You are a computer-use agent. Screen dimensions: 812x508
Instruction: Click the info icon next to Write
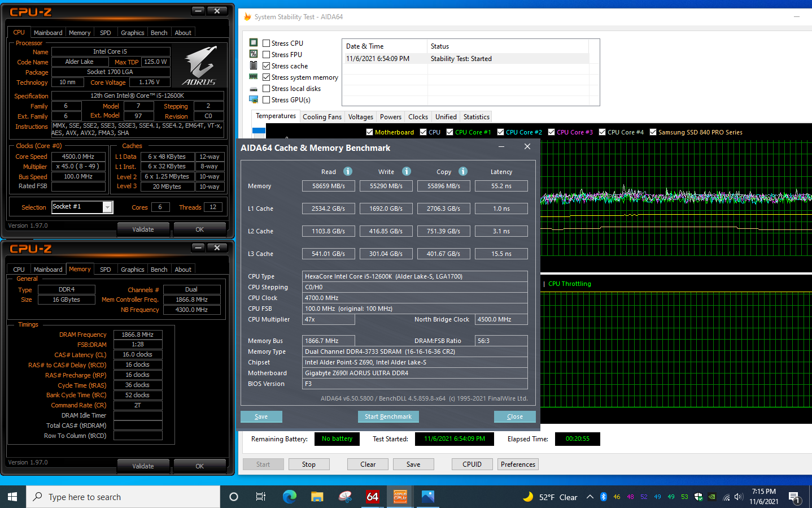coord(407,171)
